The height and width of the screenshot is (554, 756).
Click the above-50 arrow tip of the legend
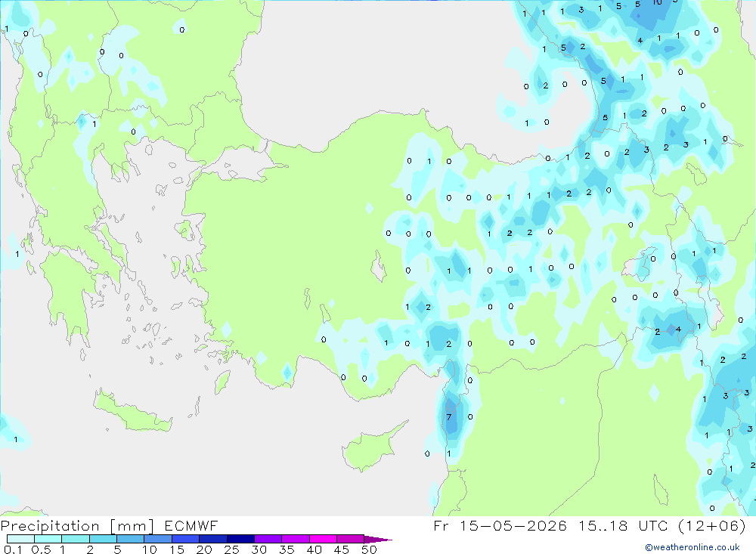[378, 540]
